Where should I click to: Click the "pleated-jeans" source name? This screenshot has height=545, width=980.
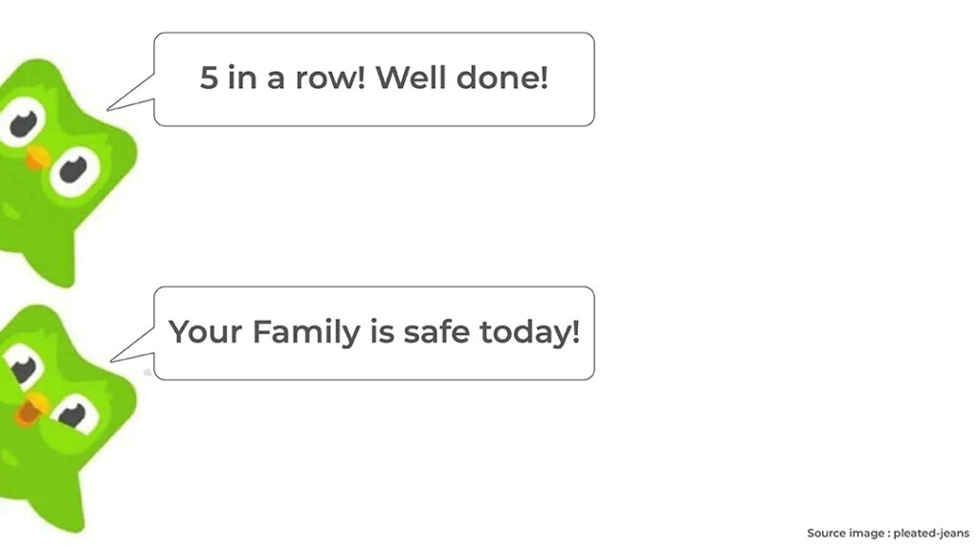pos(930,534)
